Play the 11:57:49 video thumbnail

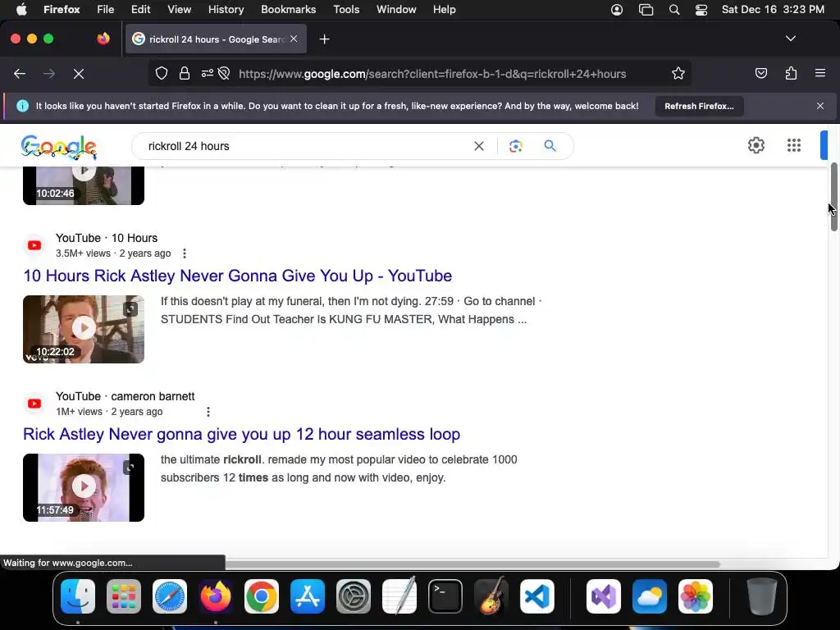84,487
